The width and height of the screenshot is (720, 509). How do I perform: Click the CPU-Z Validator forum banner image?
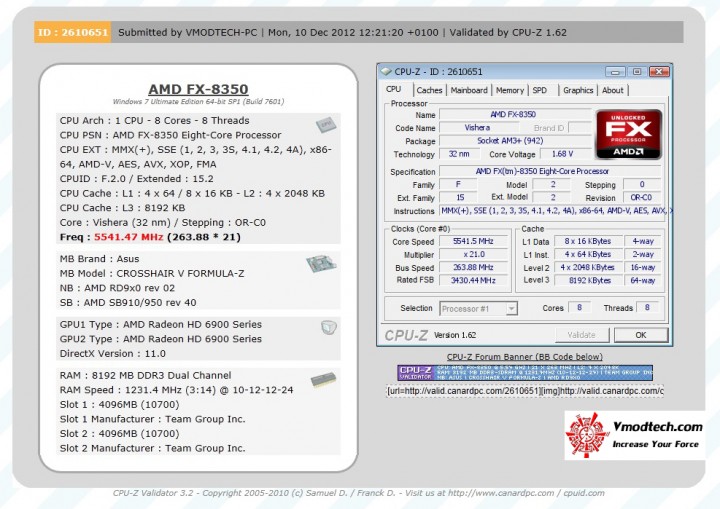pyautogui.click(x=525, y=373)
